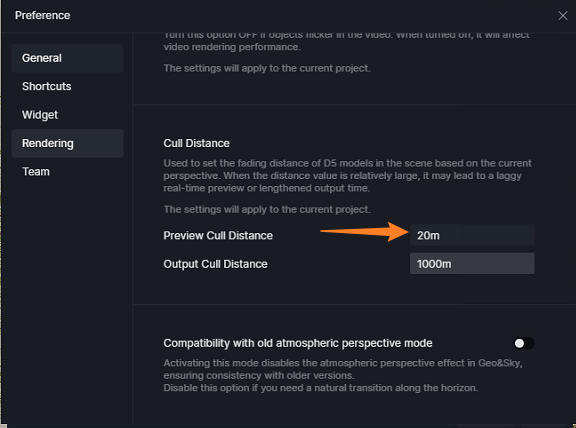576x428 pixels.
Task: Click the 'video rendering performance' text line
Action: click(x=232, y=47)
